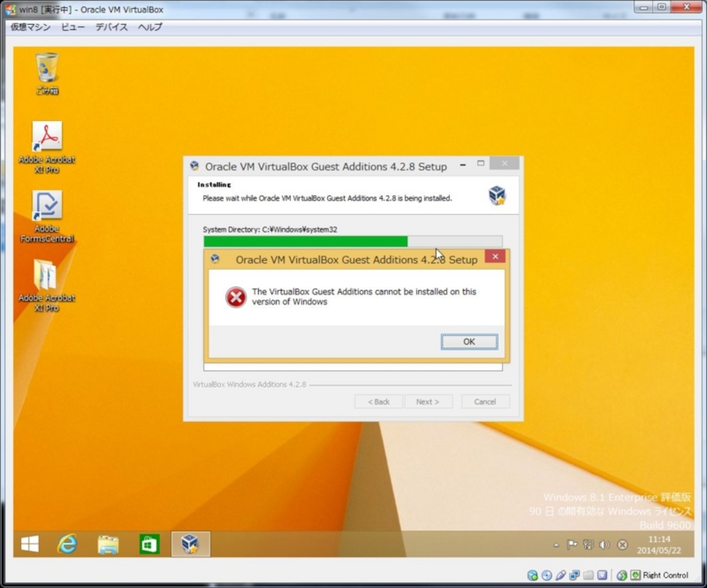707x588 pixels.
Task: Click the Right Control host key label
Action: pos(665,575)
